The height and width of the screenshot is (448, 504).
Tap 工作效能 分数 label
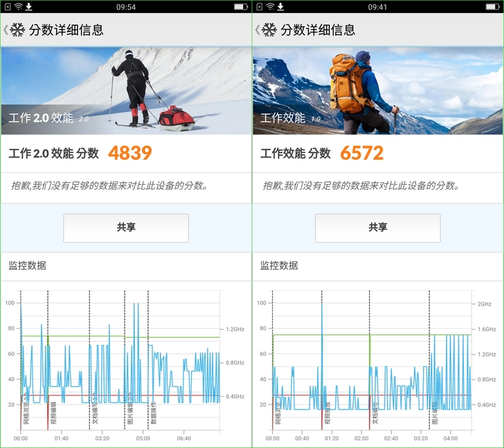click(296, 153)
